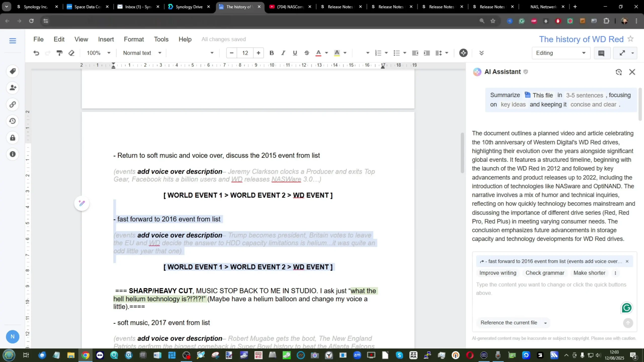Open the View menu
644x362 pixels.
click(x=81, y=39)
